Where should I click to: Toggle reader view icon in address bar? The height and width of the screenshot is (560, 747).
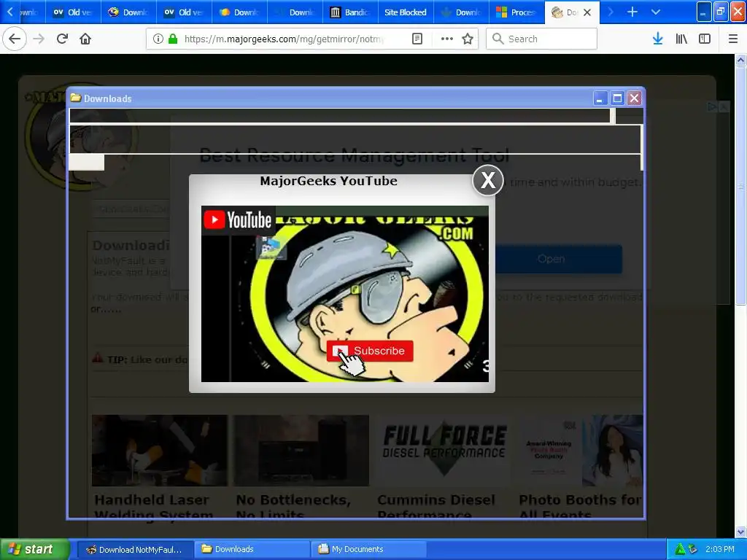click(417, 39)
